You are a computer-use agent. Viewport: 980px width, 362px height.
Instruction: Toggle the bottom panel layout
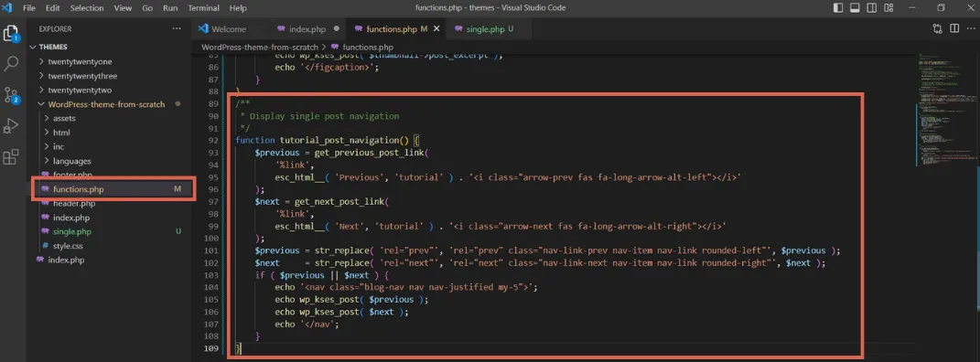(855, 8)
